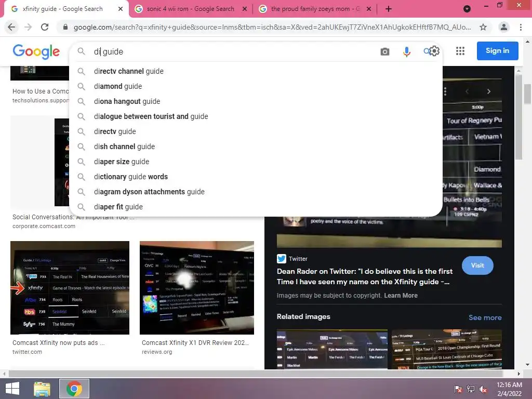Click the Learn More copyright link
532x399 pixels.
coord(401,296)
